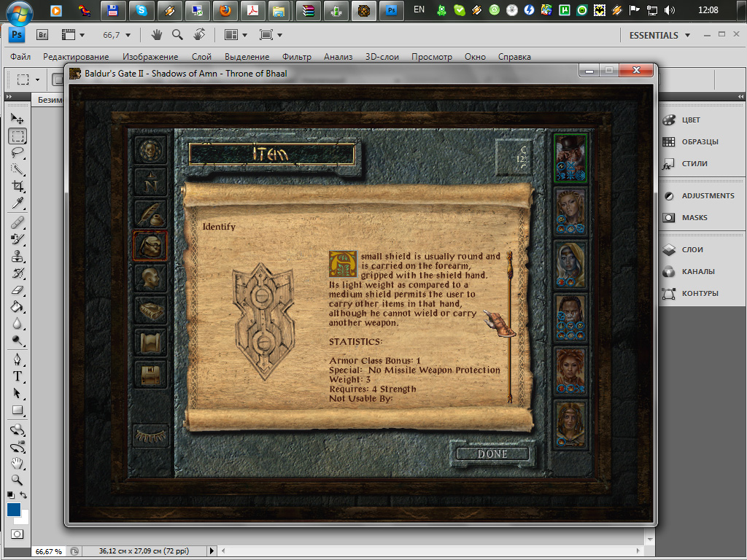Open the game Options floppy-disk button
This screenshot has height=560, width=747.
150,374
